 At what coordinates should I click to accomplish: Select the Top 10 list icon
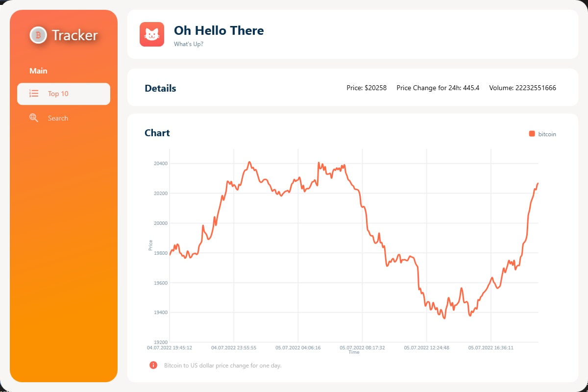[34, 93]
